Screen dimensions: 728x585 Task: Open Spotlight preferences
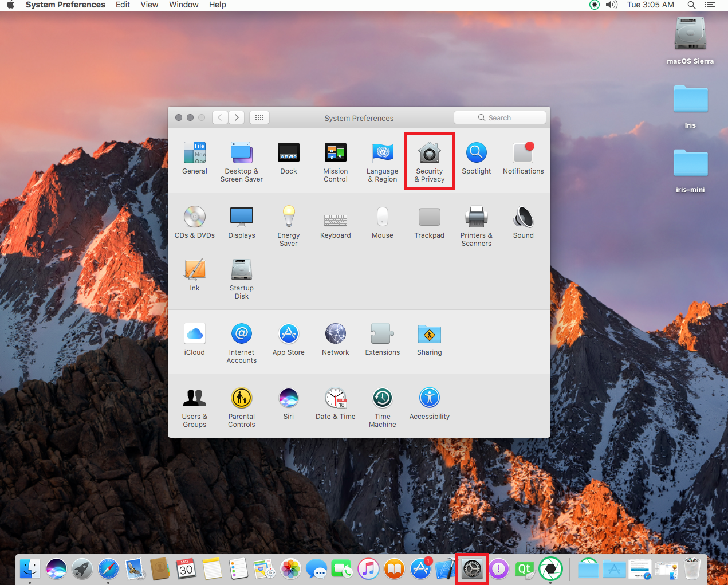tap(477, 158)
